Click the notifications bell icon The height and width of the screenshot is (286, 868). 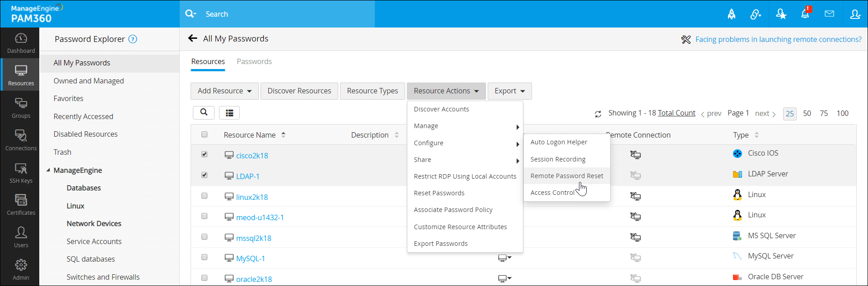click(805, 14)
